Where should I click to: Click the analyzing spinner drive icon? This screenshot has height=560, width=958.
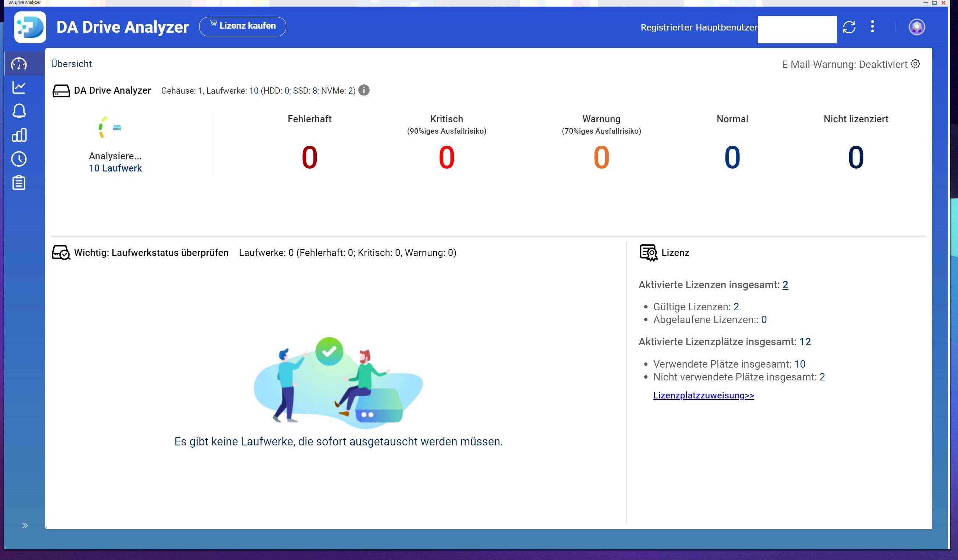[110, 128]
